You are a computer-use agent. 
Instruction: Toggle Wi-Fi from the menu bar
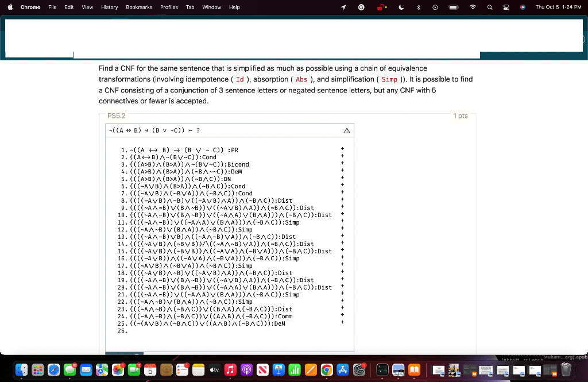[x=473, y=7]
